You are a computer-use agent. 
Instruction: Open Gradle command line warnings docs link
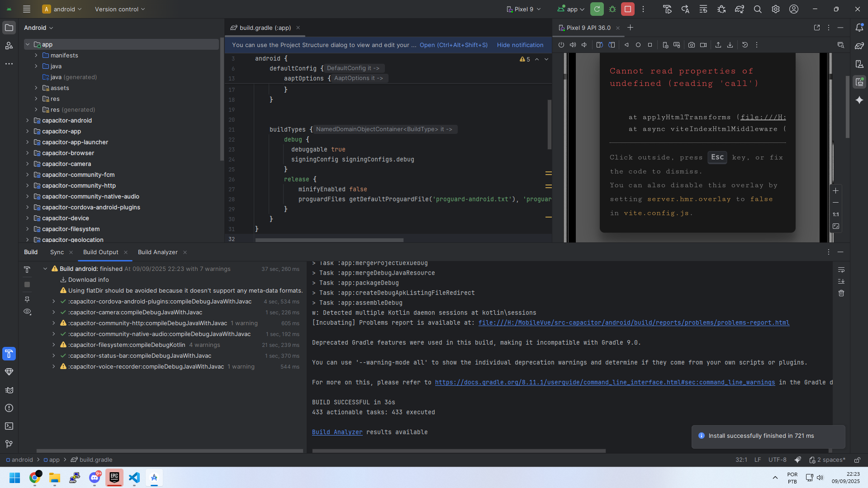pos(605,382)
